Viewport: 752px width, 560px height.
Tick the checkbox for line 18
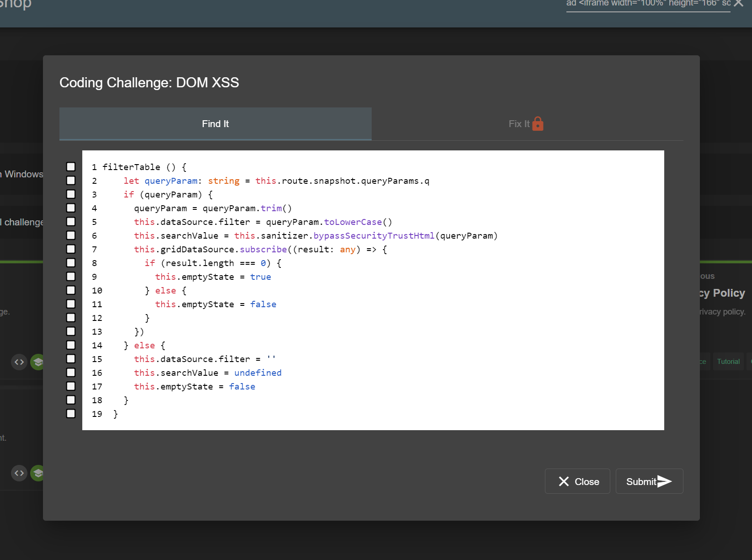point(71,400)
